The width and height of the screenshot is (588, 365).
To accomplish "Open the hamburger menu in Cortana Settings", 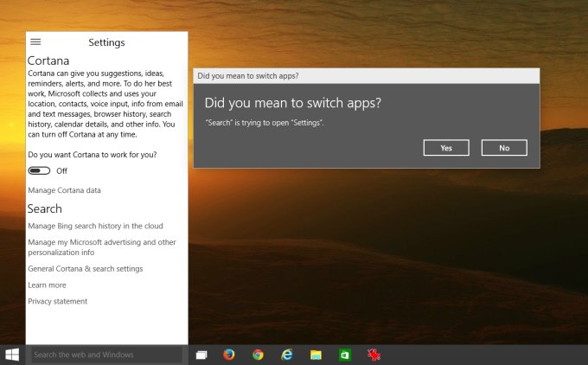I will click(35, 42).
